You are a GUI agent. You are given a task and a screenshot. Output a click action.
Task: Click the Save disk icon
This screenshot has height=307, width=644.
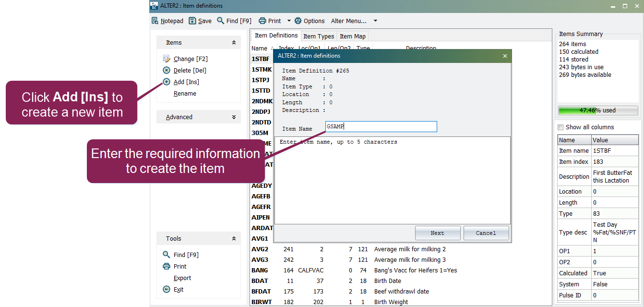(192, 21)
